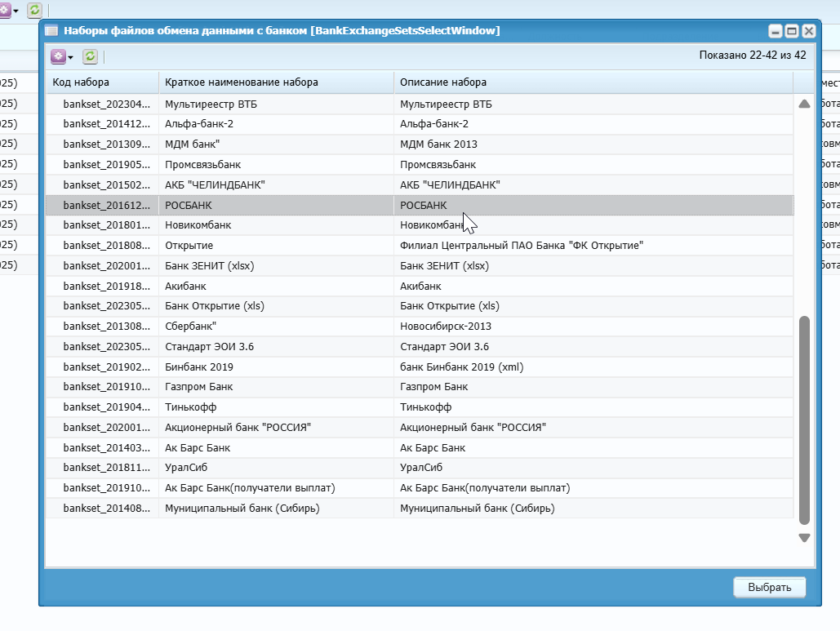Click the Мультиреестр ВТБ description cell
The image size is (840, 631).
tap(593, 104)
